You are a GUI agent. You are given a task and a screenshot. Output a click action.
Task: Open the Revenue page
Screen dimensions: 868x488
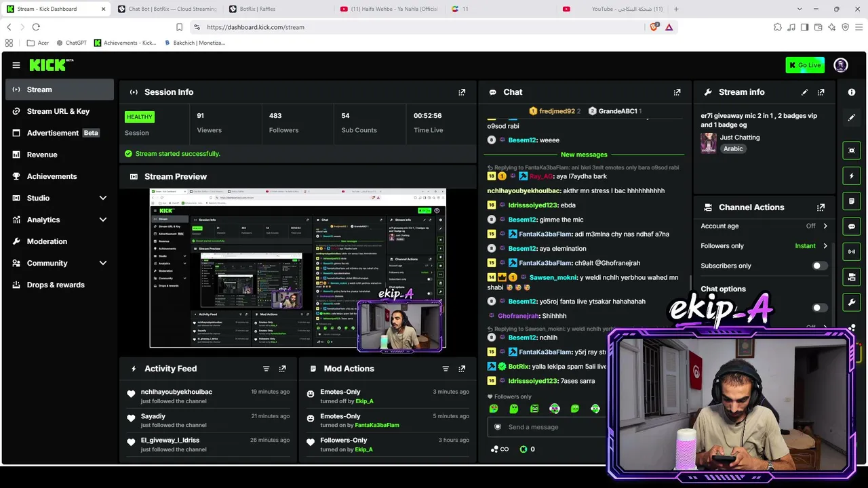click(x=60, y=155)
